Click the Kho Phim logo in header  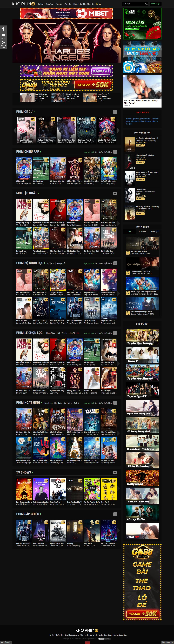pyautogui.click(x=23, y=4)
